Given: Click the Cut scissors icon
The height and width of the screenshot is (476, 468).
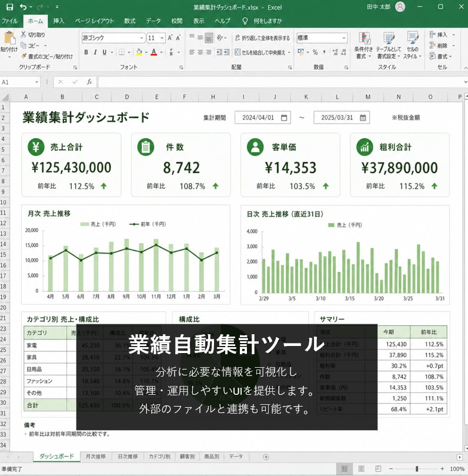Looking at the screenshot, I should pyautogui.click(x=23, y=34).
